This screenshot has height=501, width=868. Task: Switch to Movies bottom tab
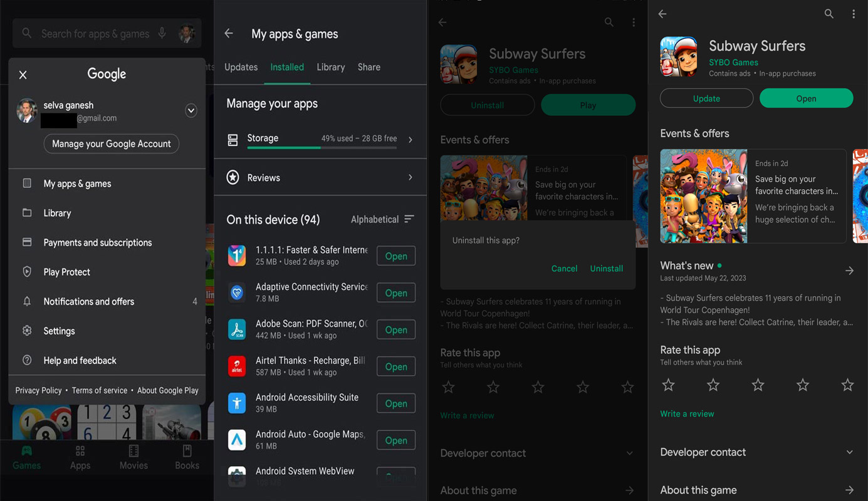[x=133, y=458]
